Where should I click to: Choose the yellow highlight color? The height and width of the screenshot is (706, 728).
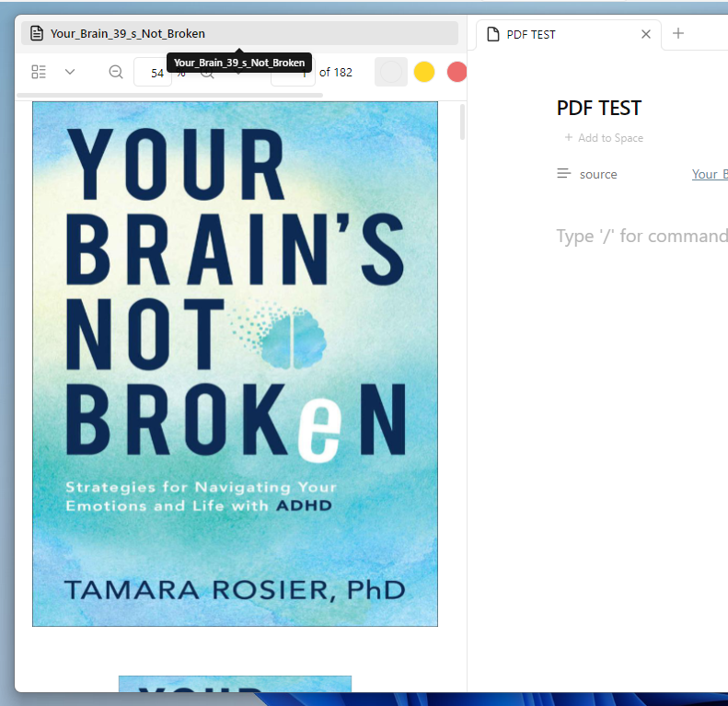click(x=423, y=72)
